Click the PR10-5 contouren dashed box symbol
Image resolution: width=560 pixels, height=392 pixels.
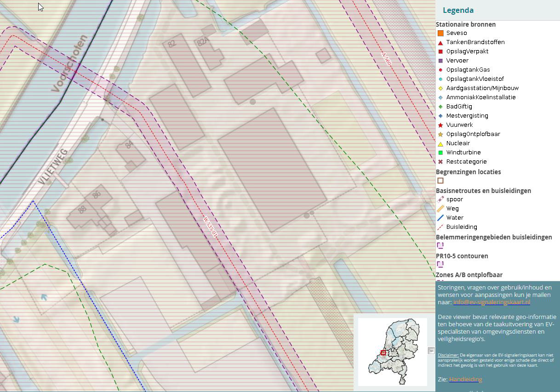pyautogui.click(x=440, y=264)
